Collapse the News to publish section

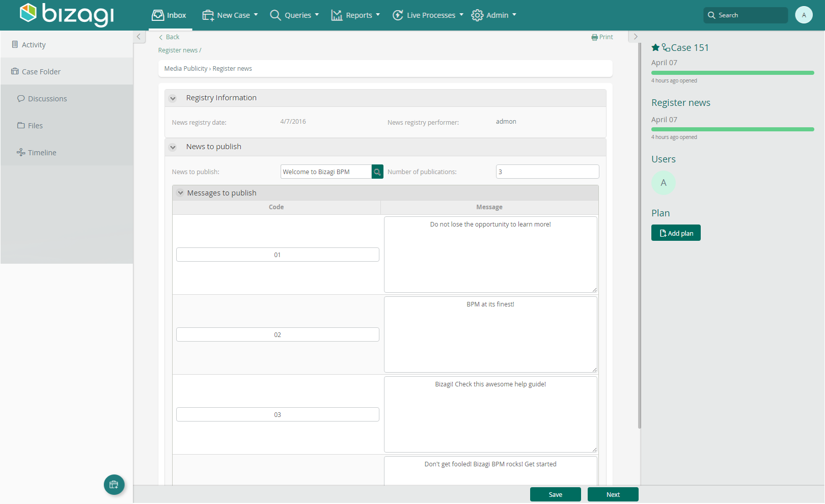tap(173, 147)
